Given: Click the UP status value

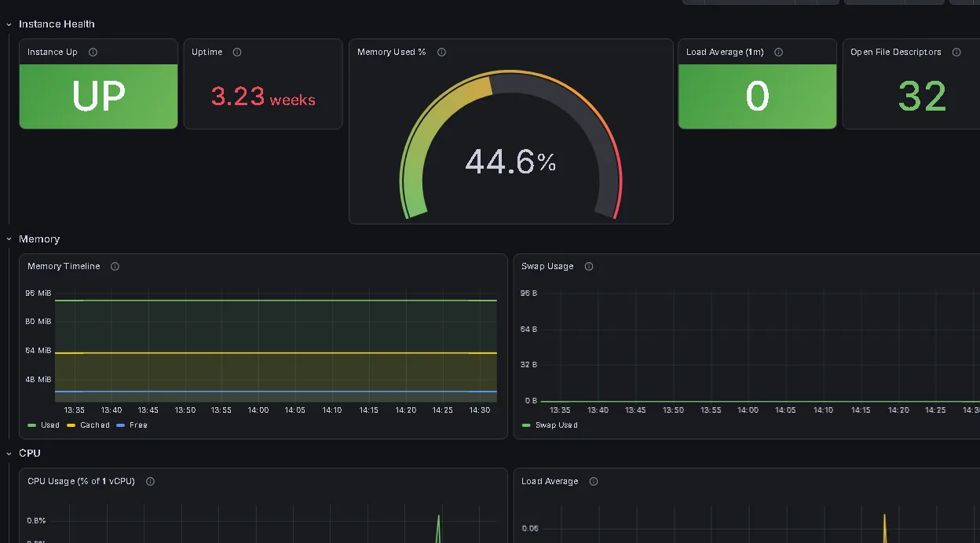Looking at the screenshot, I should click(99, 97).
